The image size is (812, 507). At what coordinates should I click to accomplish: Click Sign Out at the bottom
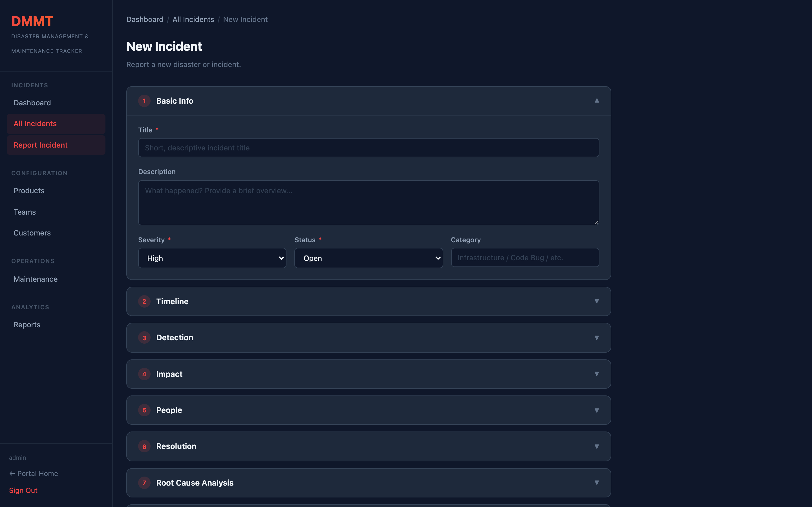(x=23, y=490)
